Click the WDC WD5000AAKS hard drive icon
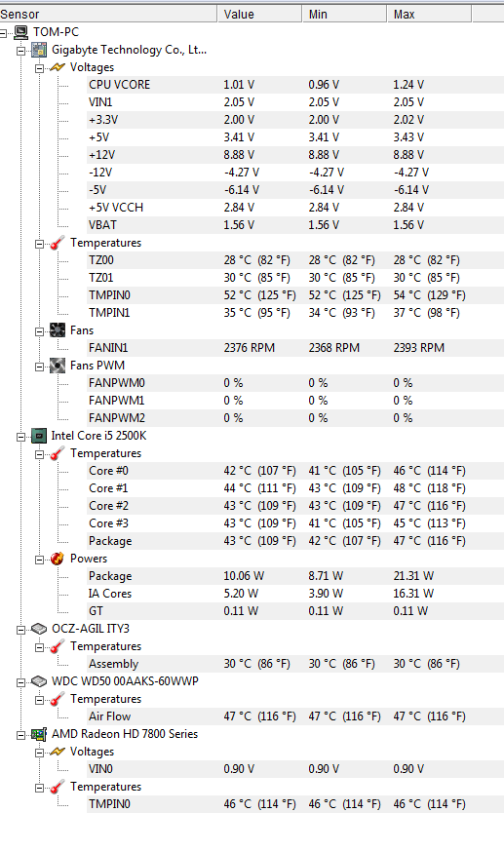Screen dimensions: 504x851 click(39, 681)
